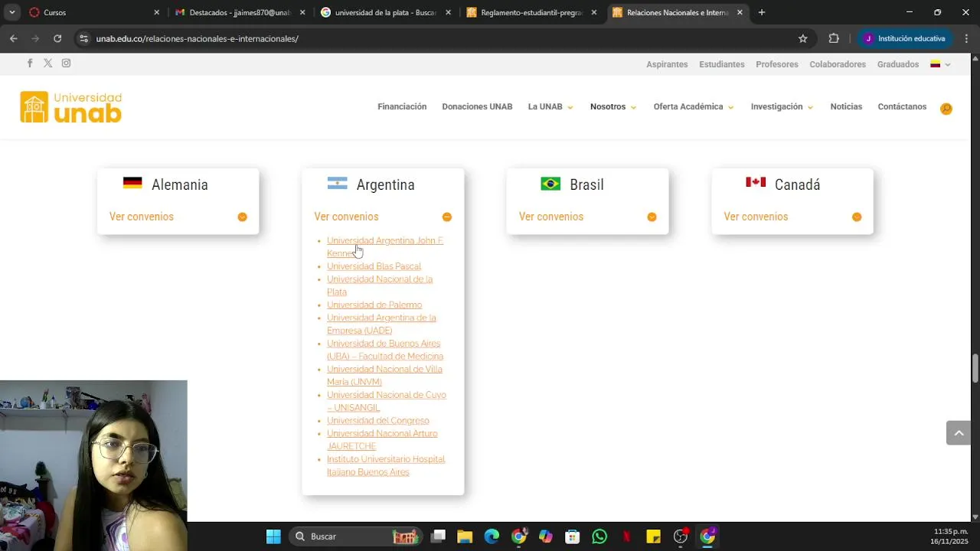Image resolution: width=980 pixels, height=551 pixels.
Task: Collapse Argentina Ver convenios toggle
Action: [x=447, y=217]
